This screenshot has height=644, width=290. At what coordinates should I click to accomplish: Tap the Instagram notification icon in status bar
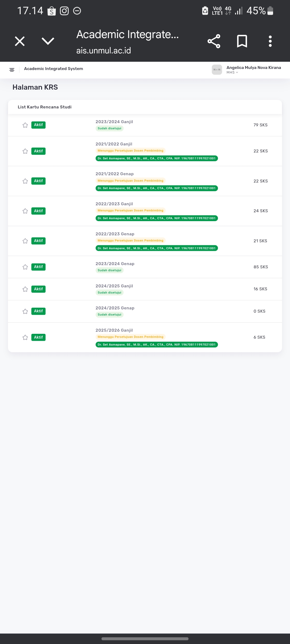click(64, 11)
